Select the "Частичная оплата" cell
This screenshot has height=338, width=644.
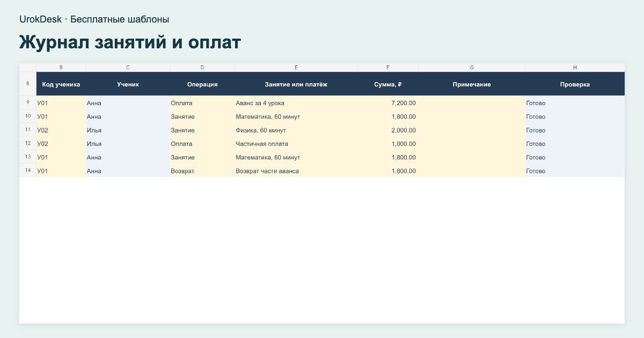click(x=296, y=144)
